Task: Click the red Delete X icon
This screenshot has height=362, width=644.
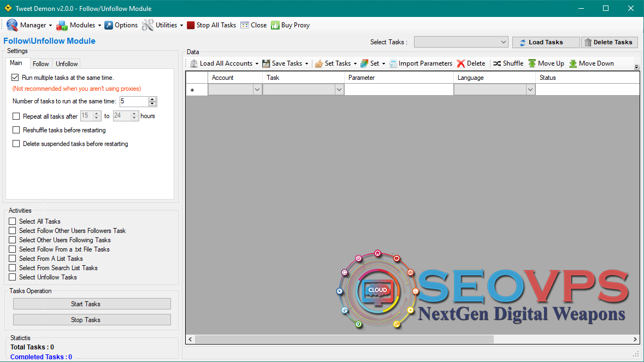Action: (461, 63)
